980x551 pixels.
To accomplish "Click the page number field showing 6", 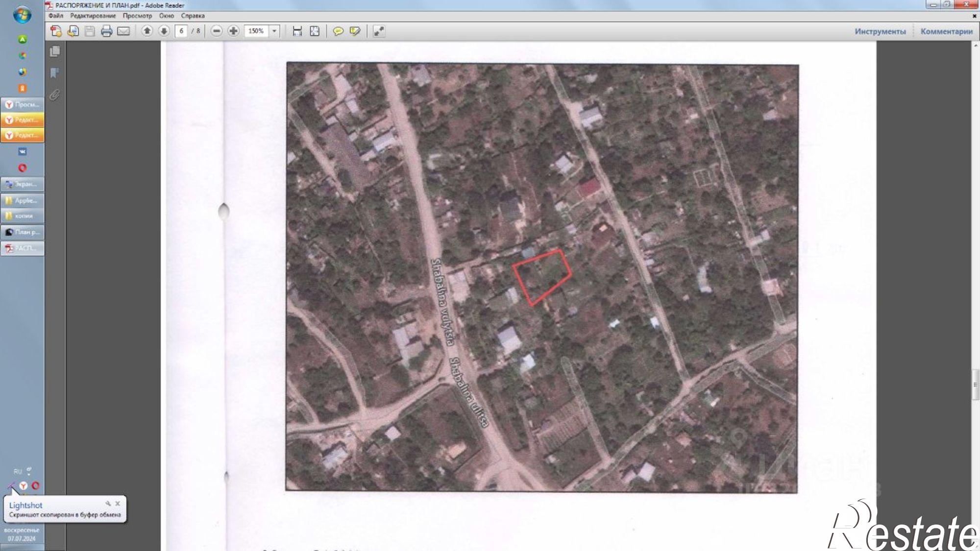I will tap(181, 31).
